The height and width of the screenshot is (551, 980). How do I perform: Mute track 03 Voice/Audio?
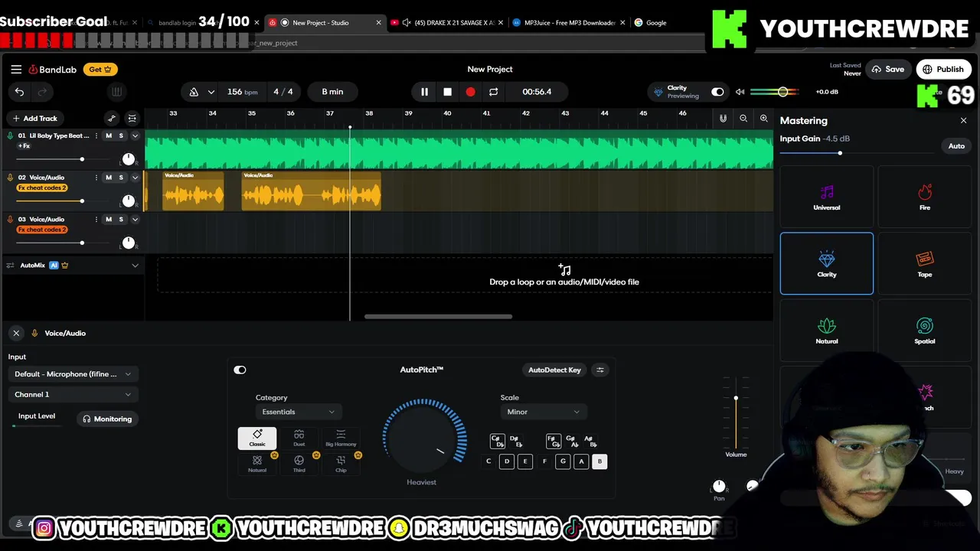[108, 219]
